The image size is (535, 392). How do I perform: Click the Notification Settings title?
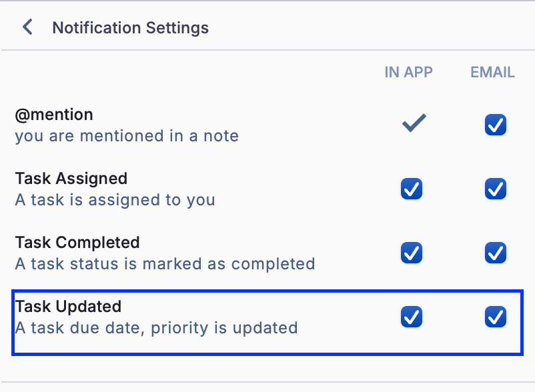tap(130, 28)
